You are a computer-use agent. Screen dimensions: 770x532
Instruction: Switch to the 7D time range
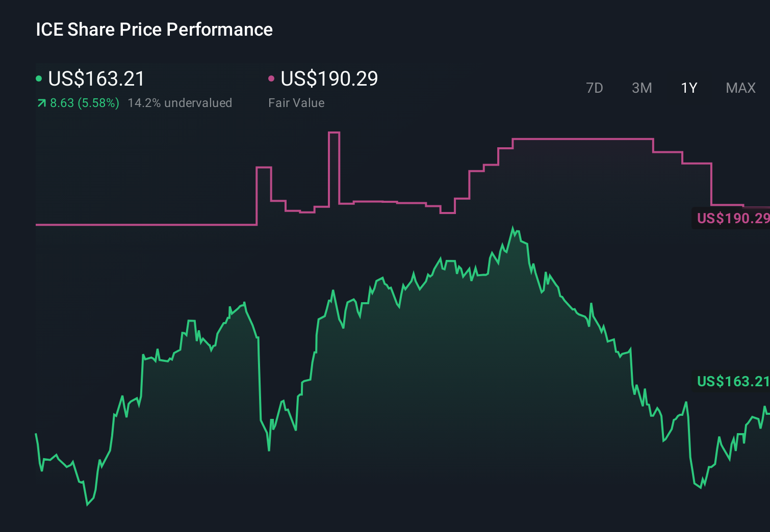click(595, 88)
